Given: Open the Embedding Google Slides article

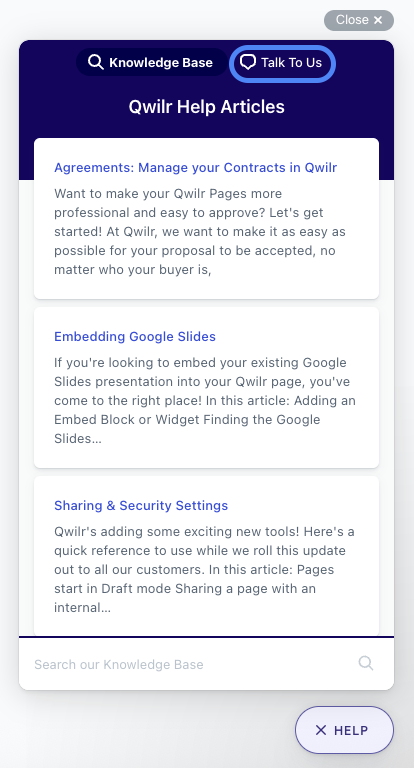Looking at the screenshot, I should point(135,336).
